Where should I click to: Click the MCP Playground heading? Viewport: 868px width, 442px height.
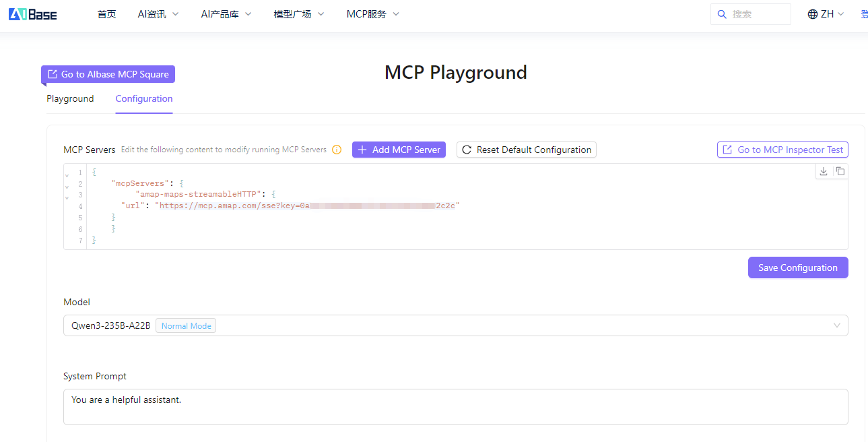click(x=456, y=72)
